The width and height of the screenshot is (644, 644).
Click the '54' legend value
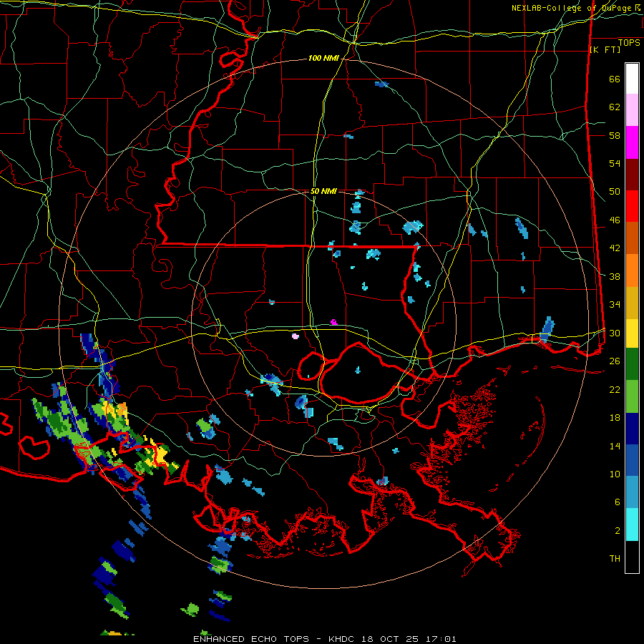click(x=615, y=163)
